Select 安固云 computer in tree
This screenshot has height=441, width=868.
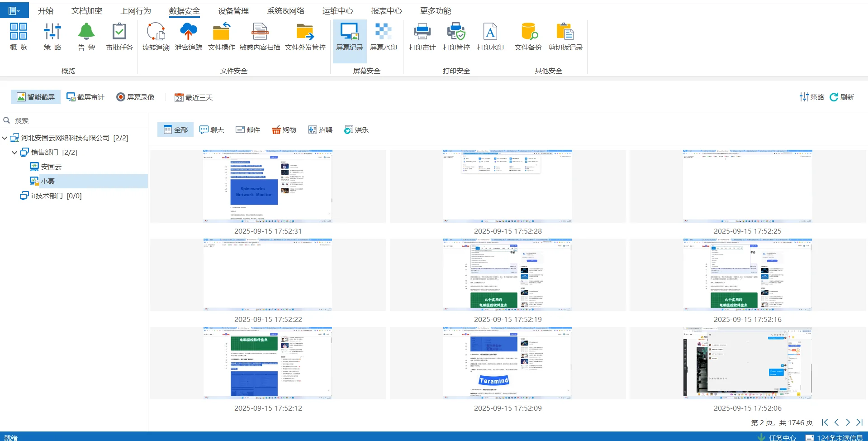(46, 167)
